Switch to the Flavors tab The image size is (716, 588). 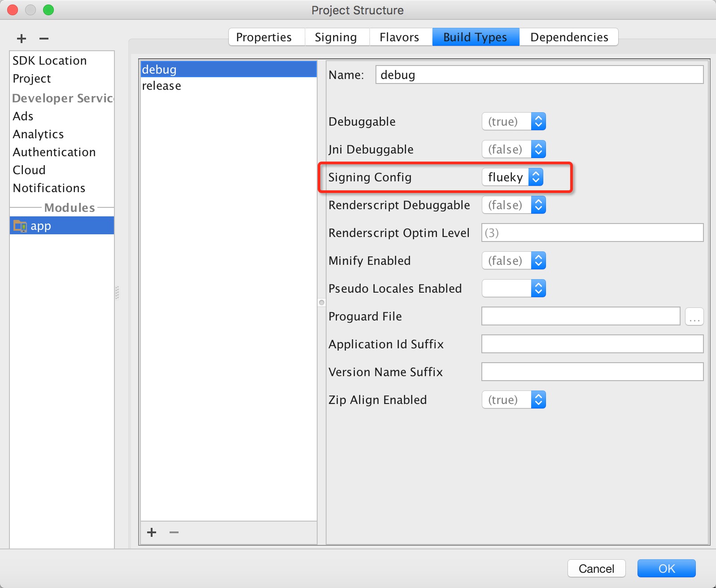pyautogui.click(x=401, y=37)
